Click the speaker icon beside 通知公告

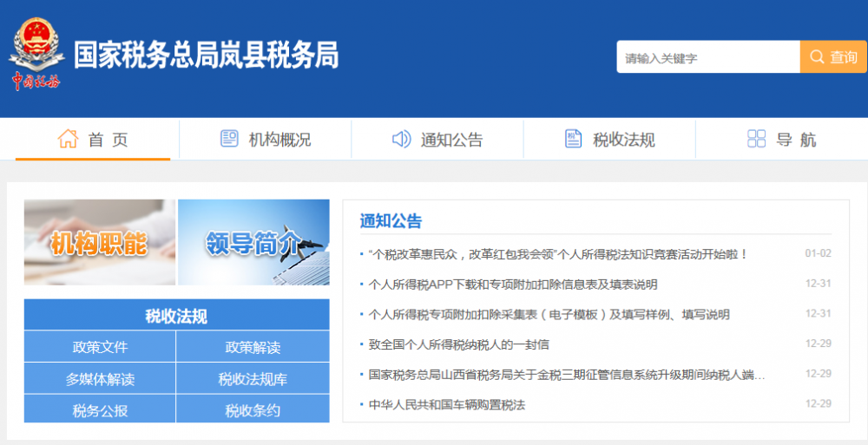(x=401, y=139)
